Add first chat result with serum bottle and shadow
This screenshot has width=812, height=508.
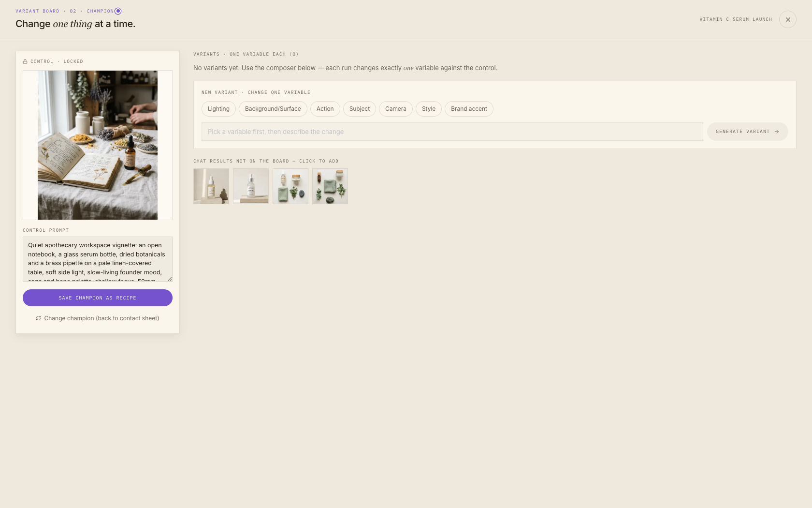point(211,186)
